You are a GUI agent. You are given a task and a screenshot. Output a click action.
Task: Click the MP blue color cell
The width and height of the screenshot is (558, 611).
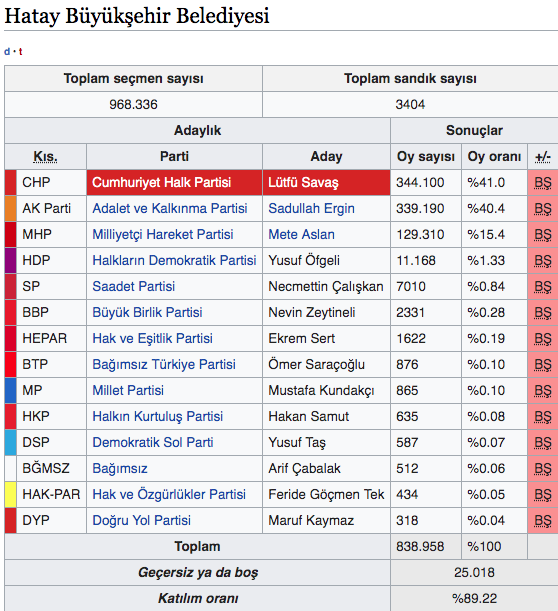coord(11,390)
